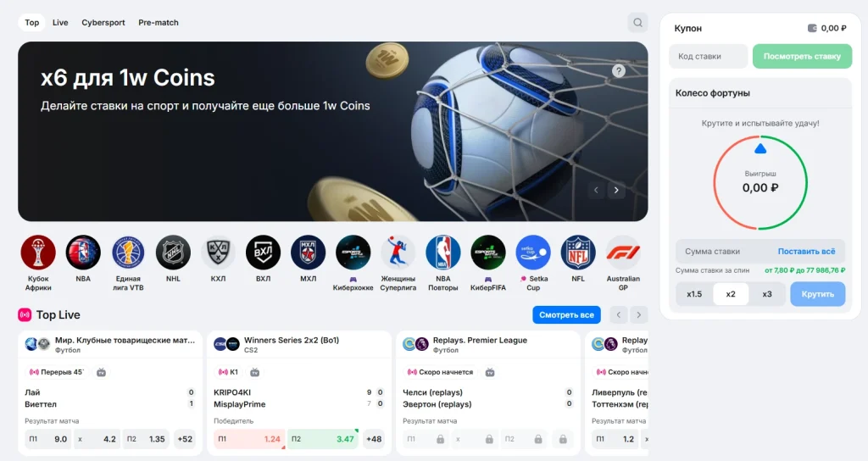Click the Поставить всё link
This screenshot has height=461, width=868.
coord(807,251)
